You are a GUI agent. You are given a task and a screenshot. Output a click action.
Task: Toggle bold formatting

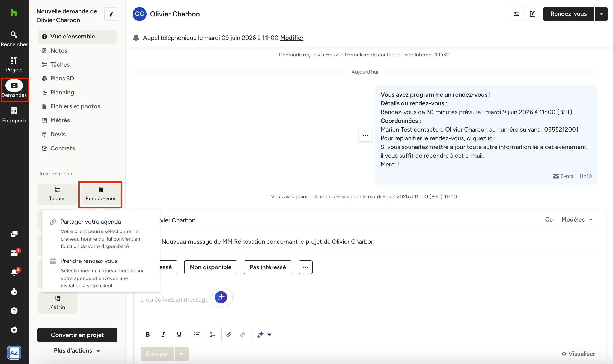pyautogui.click(x=147, y=334)
